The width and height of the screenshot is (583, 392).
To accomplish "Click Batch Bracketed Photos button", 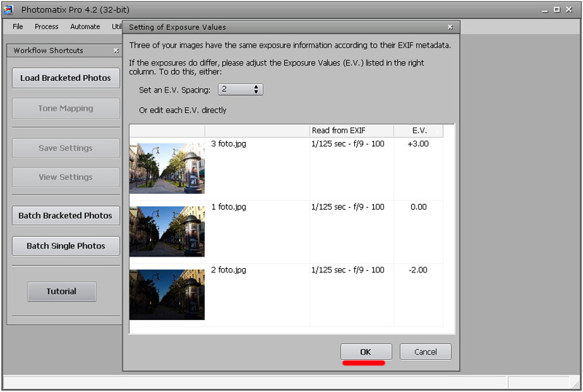I will (66, 216).
